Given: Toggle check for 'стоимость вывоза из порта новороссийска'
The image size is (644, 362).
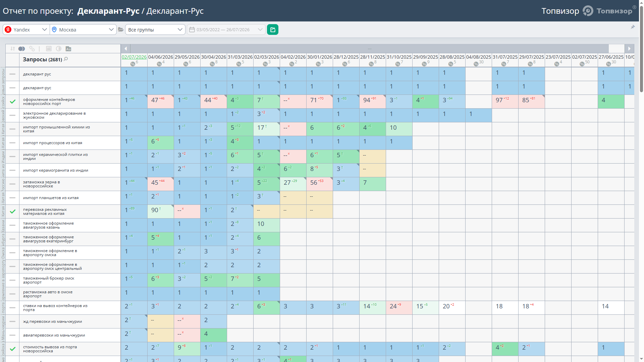Looking at the screenshot, I should 12,349.
